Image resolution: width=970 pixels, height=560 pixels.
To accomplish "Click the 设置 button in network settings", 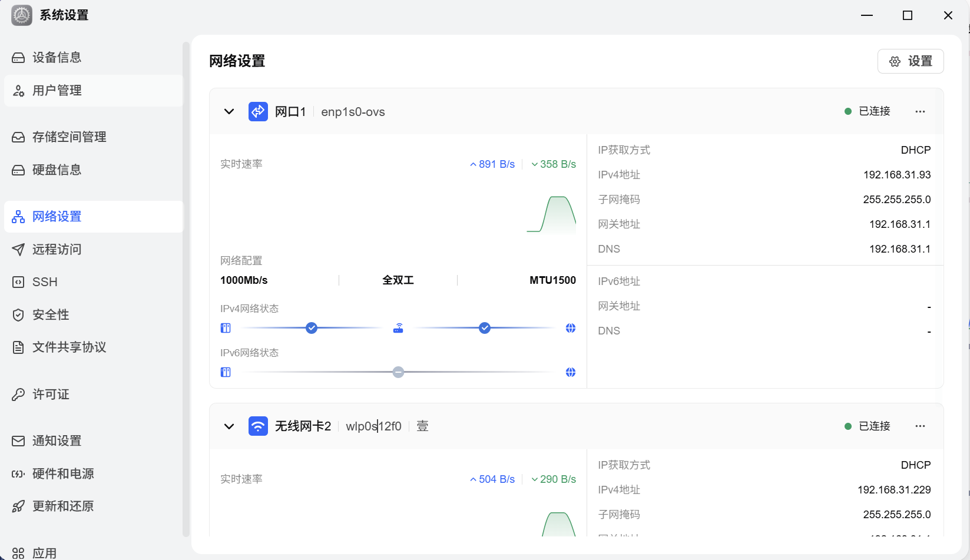I will (911, 61).
